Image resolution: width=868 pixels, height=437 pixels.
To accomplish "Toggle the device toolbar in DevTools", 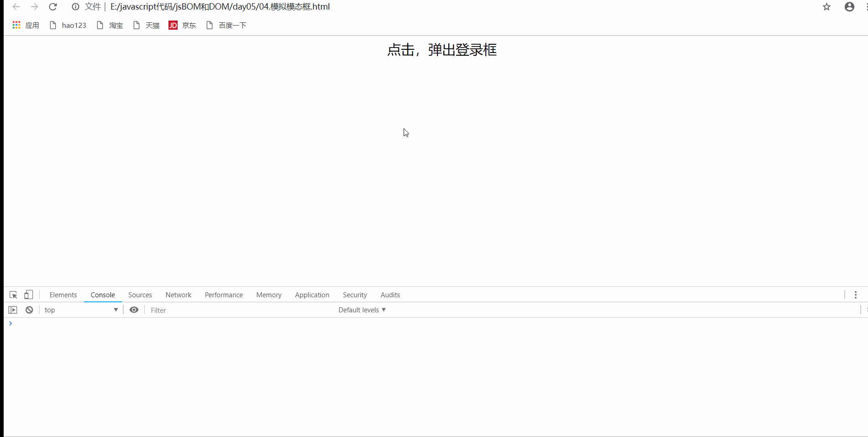I will coord(28,295).
